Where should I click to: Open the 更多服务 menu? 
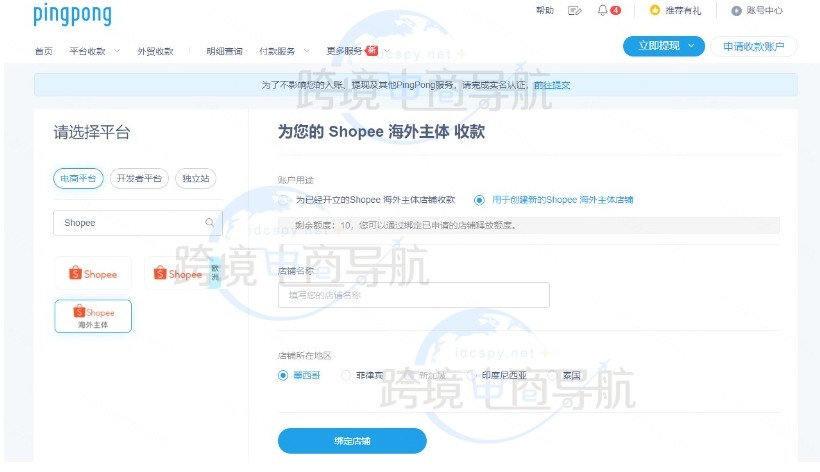(344, 51)
